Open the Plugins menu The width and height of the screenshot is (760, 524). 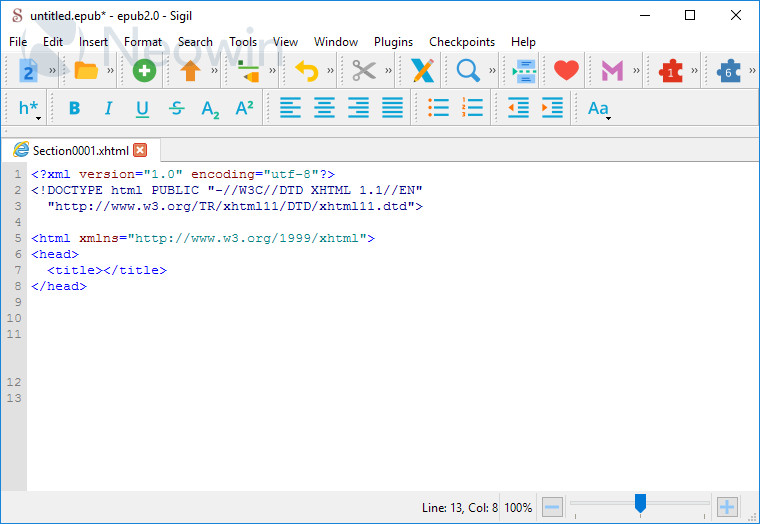point(393,42)
